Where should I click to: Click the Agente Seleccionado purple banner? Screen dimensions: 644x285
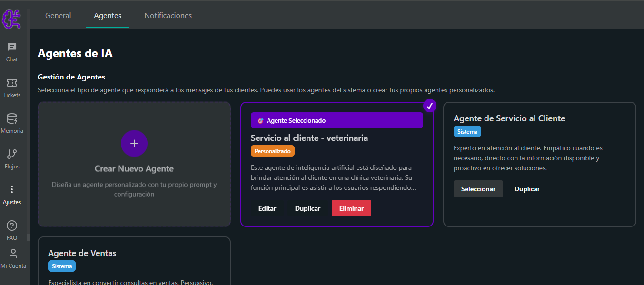tap(337, 120)
